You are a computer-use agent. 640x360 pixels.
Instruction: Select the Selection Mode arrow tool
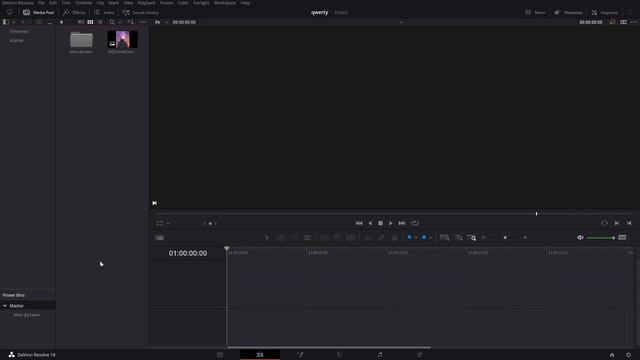(x=267, y=238)
